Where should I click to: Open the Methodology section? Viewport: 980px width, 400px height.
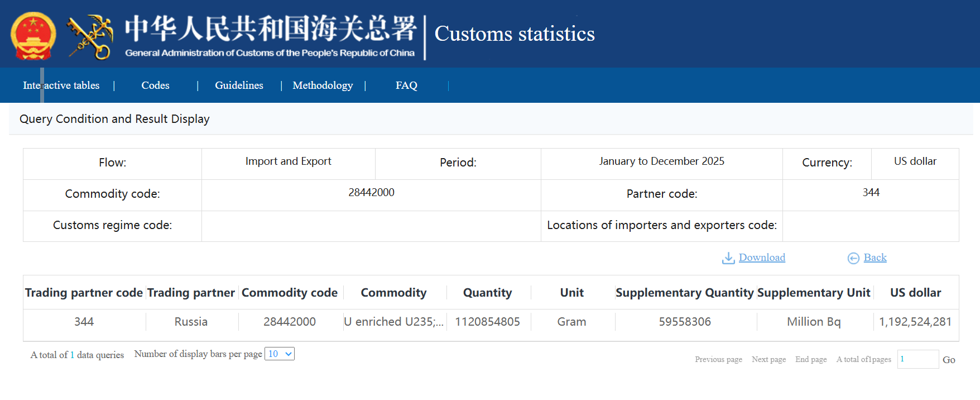click(323, 85)
